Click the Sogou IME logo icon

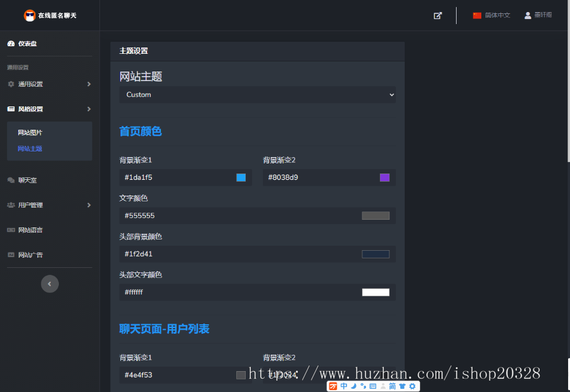click(333, 386)
